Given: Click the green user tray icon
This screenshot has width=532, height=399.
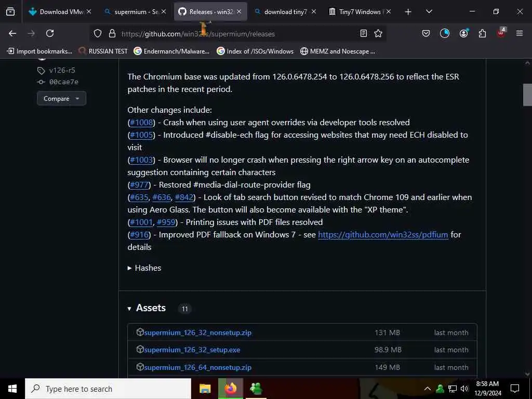Looking at the screenshot, I should click(440, 389).
